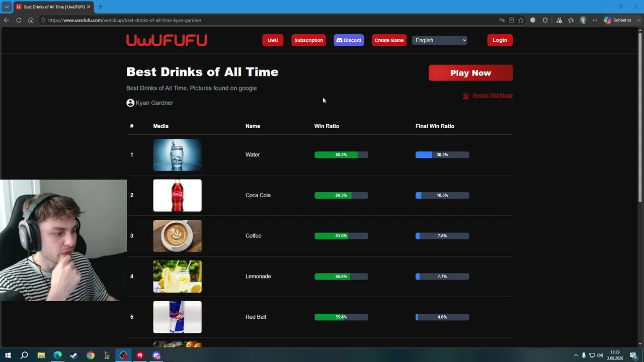Open Windows search from the taskbar
This screenshot has height=362, width=644.
[24, 355]
